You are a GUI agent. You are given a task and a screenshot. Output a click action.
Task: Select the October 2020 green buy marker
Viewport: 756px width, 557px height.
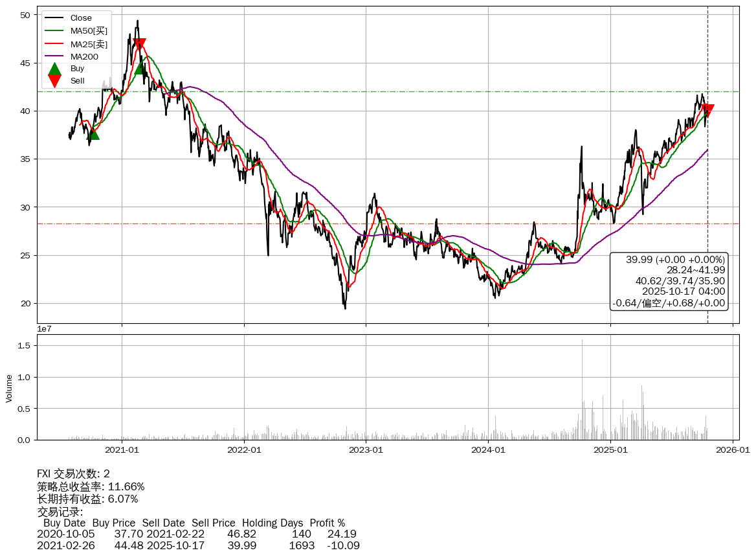tap(93, 133)
